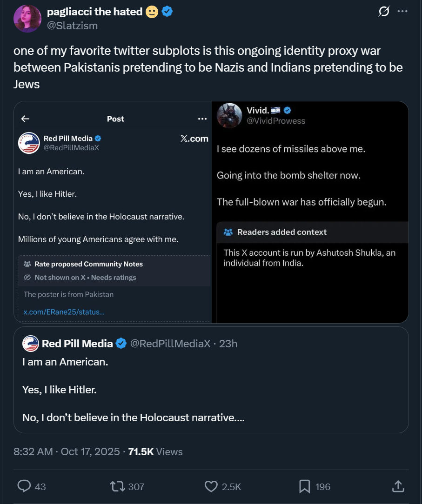Screen dimensions: 422x504
Task: Open the share post icon
Action: pos(398,486)
